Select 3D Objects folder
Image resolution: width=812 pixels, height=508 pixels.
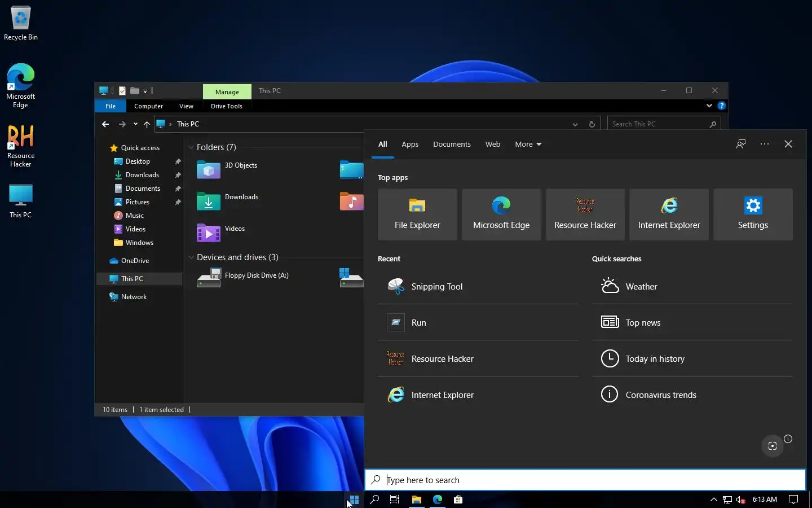[228, 169]
